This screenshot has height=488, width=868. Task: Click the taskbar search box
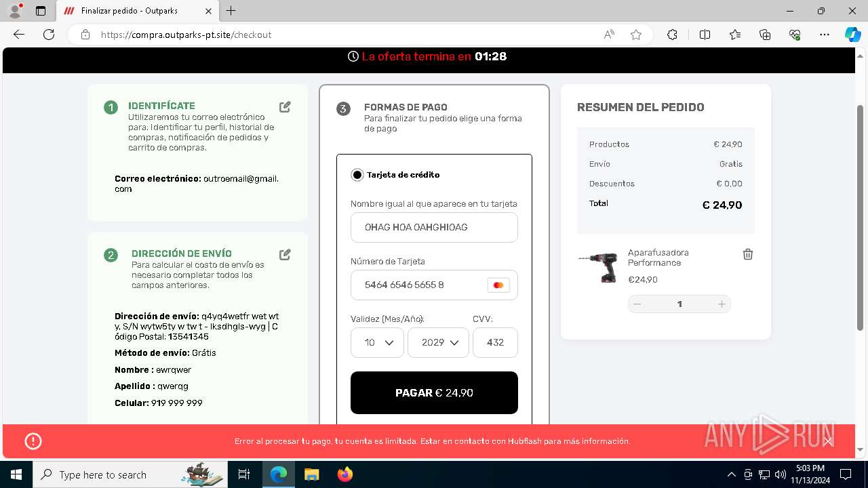[x=130, y=474]
